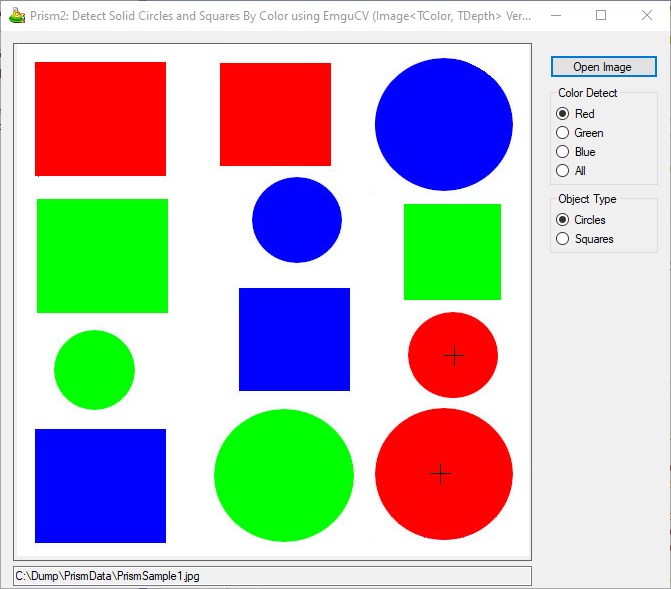
Task: Click the small blue circle in the image
Action: pyautogui.click(x=296, y=220)
